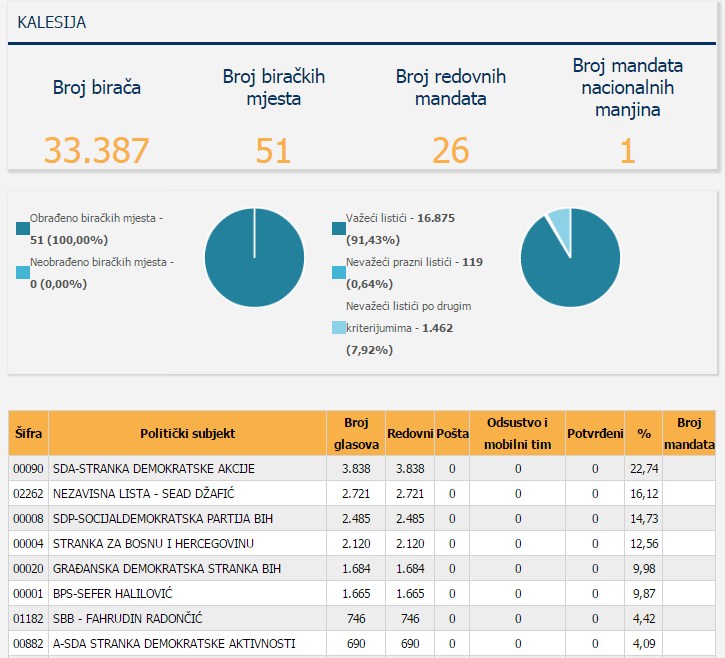
Task: Click the 33.387 voter count number
Action: 97,151
